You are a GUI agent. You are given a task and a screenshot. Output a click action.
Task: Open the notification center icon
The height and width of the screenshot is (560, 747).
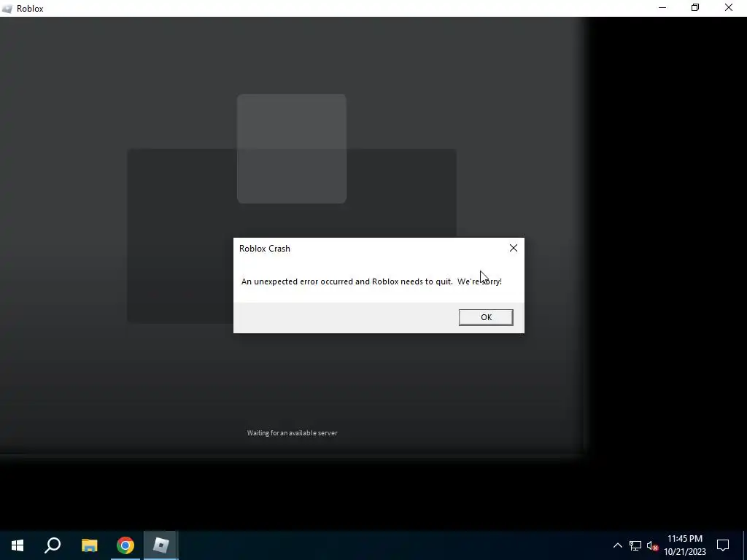723,545
